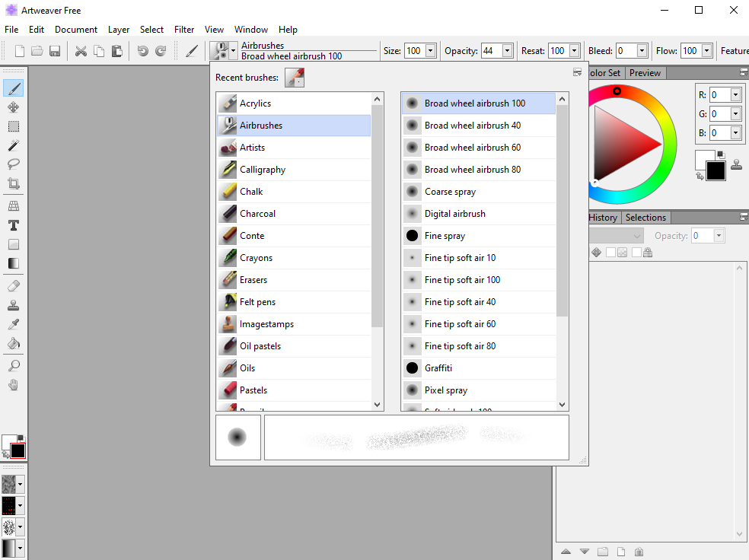
Task: Select the Gradient tool
Action: tap(14, 263)
